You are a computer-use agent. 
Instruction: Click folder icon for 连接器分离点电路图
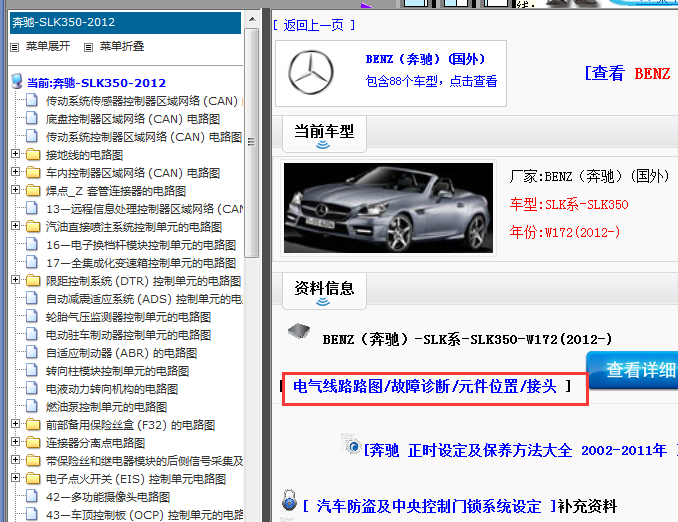[33, 442]
